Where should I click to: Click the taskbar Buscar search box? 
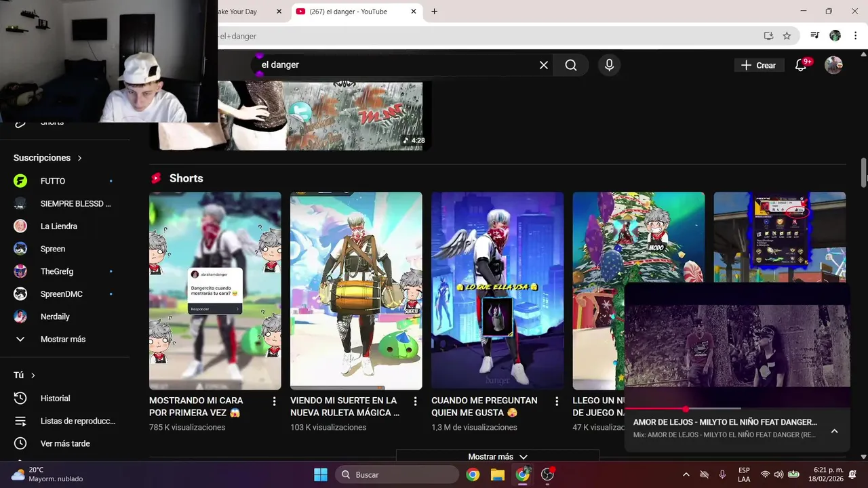click(398, 474)
